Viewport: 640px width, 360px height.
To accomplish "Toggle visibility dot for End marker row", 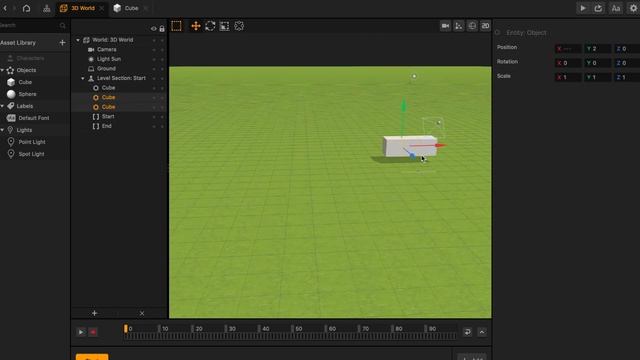I will tap(154, 127).
